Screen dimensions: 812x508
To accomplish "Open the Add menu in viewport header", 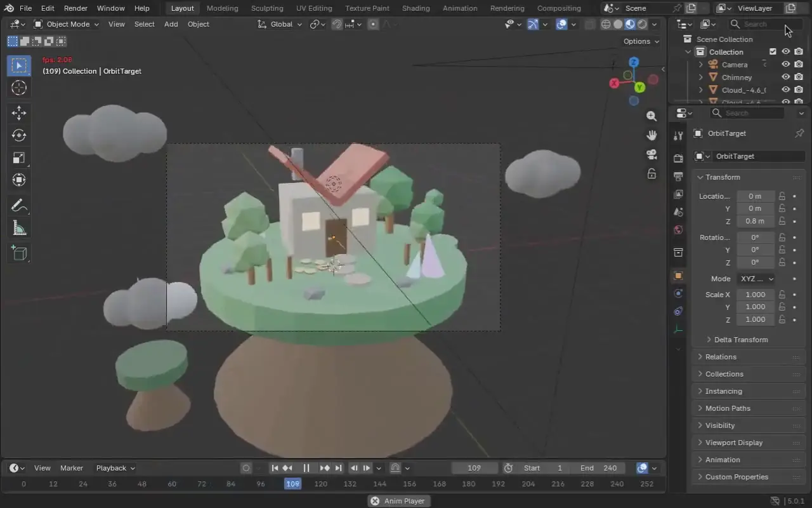I will [x=171, y=24].
